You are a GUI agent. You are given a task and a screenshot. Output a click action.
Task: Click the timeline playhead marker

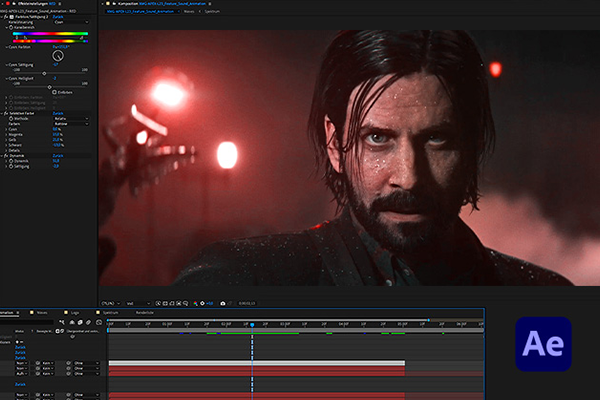pyautogui.click(x=252, y=325)
